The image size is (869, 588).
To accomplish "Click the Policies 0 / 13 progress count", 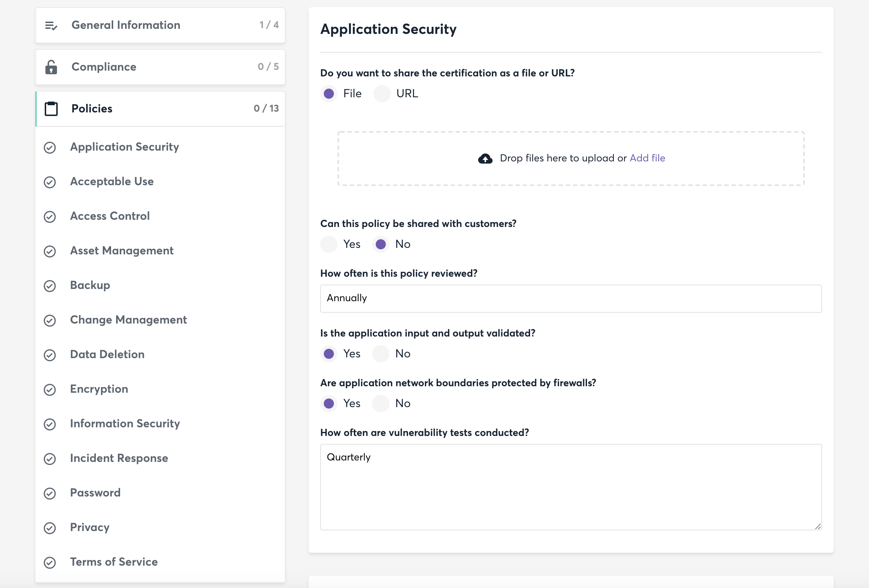I will [x=266, y=109].
